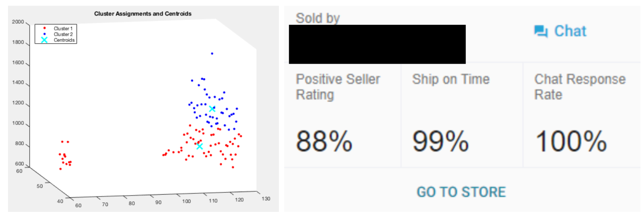Click the Cluster 2 legend label
The image size is (644, 215).
pyautogui.click(x=63, y=34)
